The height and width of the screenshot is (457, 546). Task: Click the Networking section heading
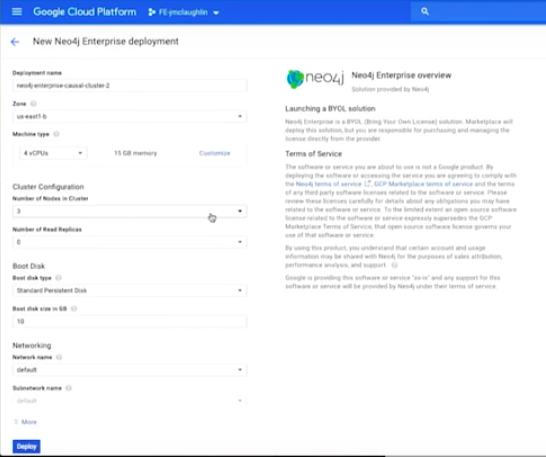tap(32, 346)
